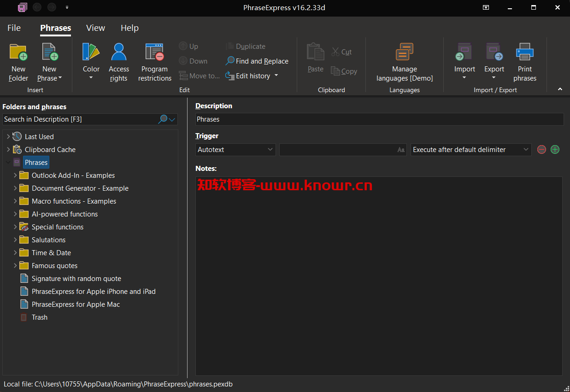Open the Edit history dropdown arrow
This screenshot has width=570, height=392.
[x=276, y=76]
